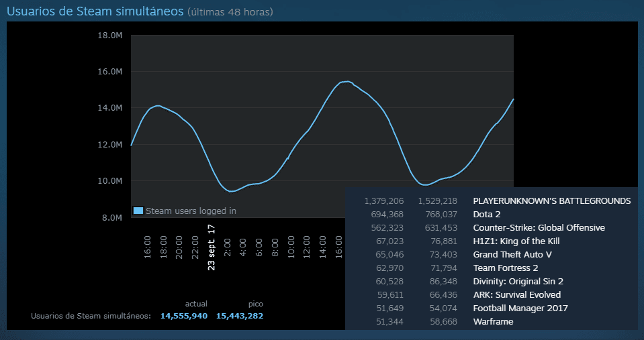Click current players value 694,368

click(387, 215)
